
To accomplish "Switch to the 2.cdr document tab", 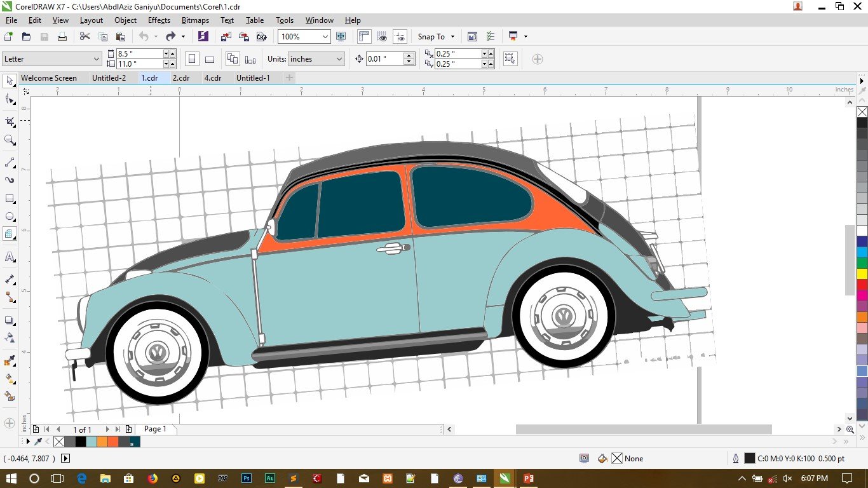I will (x=181, y=78).
